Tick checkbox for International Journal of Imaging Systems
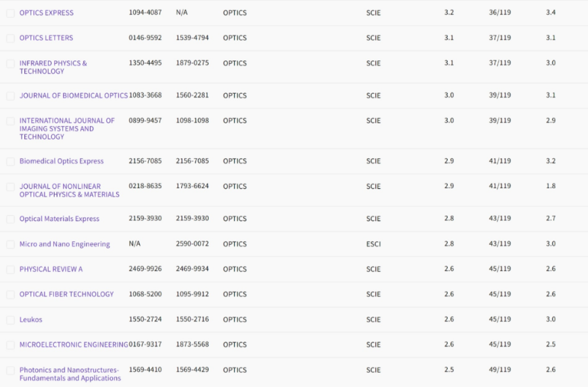This screenshot has height=387, width=588. pos(10,121)
